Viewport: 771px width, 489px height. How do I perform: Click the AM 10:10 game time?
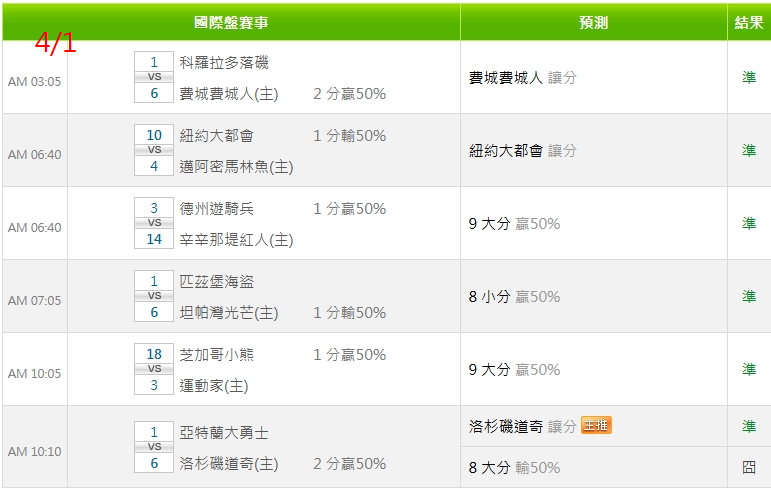34,452
